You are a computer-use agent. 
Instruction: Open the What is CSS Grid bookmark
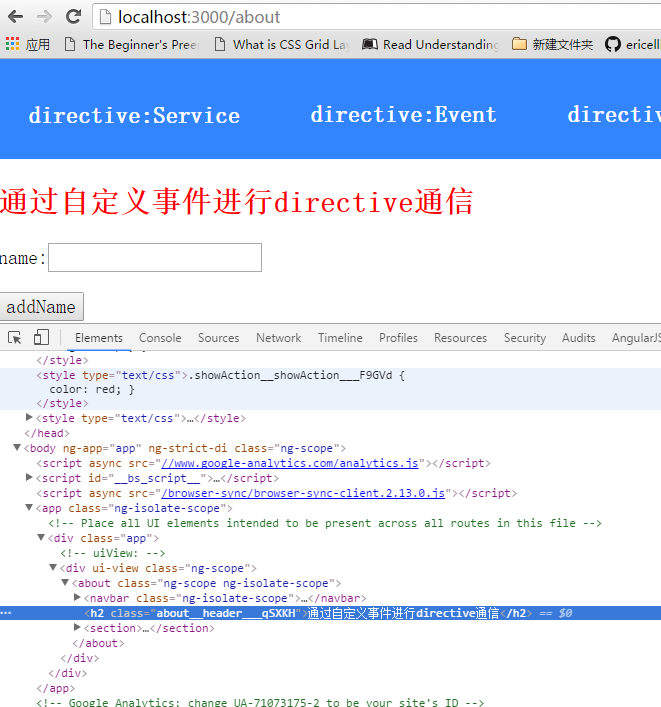[x=281, y=44]
